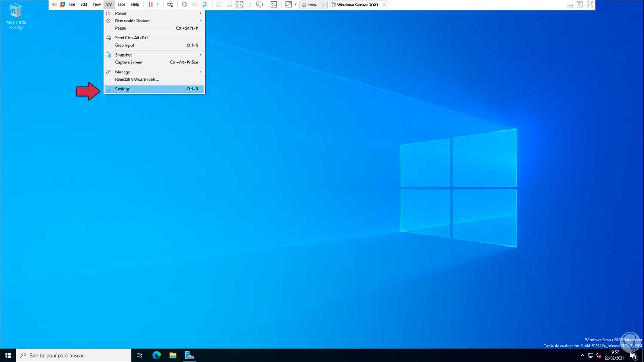Screen dimensions: 644x362
Task: Open Settings from the VM menu
Action: [154, 89]
